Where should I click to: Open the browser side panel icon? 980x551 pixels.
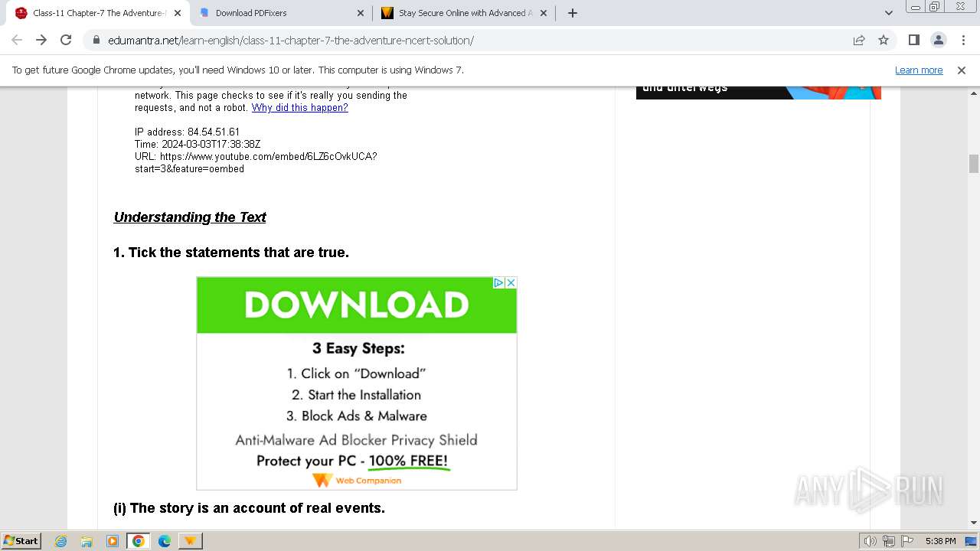(913, 40)
